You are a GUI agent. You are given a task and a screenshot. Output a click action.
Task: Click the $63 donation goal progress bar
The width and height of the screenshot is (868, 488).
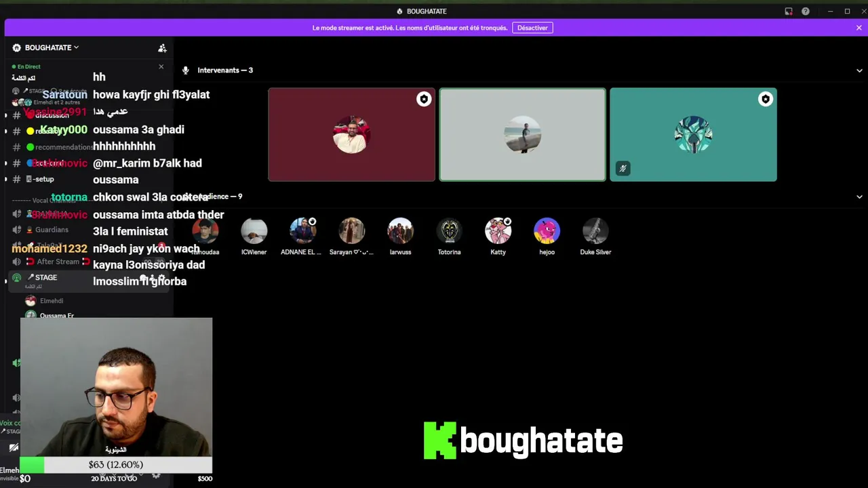point(116,465)
